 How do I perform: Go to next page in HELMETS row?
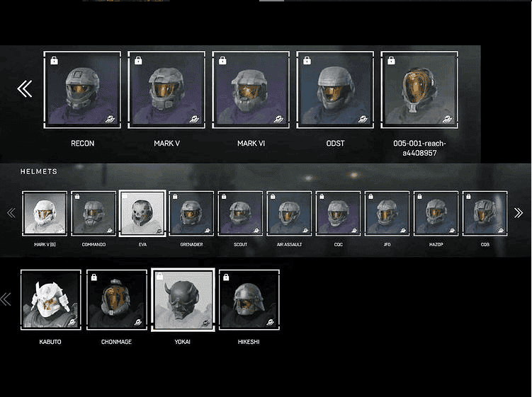(x=519, y=213)
